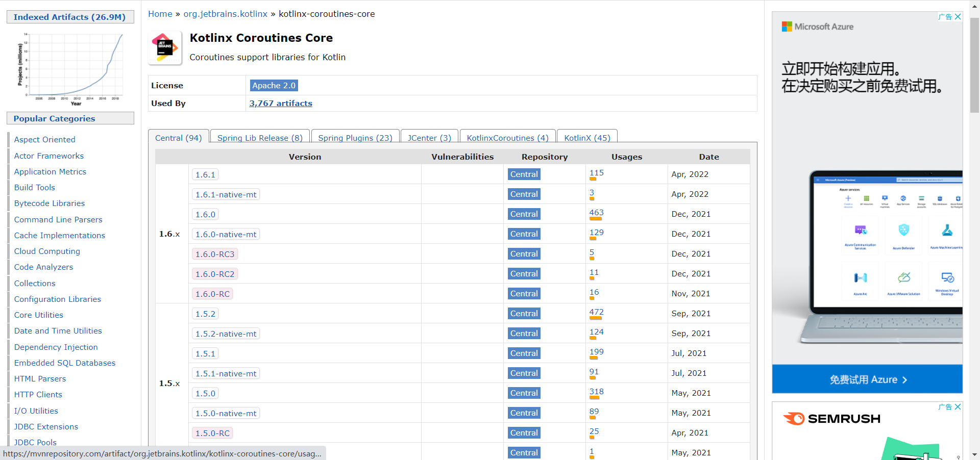Click Central repository badge for 1.6.0-RC3
Screen dimensions: 980x460
click(x=524, y=254)
